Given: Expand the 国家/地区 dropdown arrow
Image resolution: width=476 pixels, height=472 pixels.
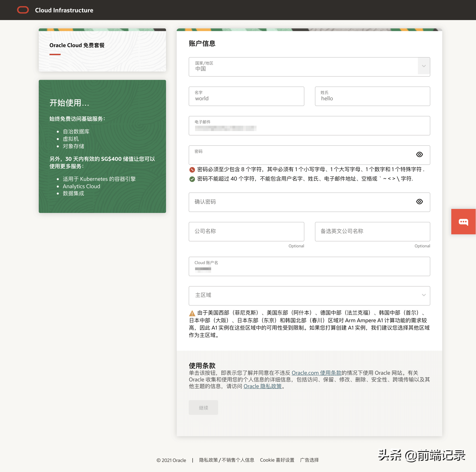Looking at the screenshot, I should [424, 66].
